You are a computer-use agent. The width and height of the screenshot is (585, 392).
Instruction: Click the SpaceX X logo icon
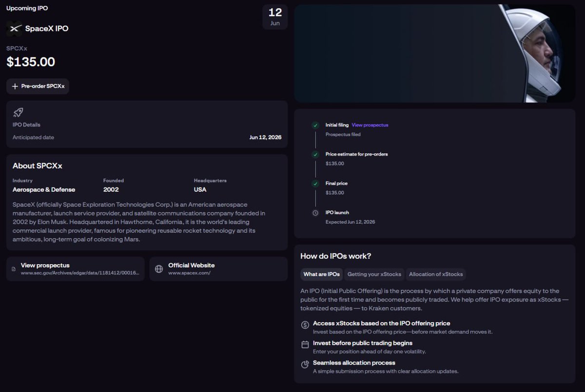(15, 28)
